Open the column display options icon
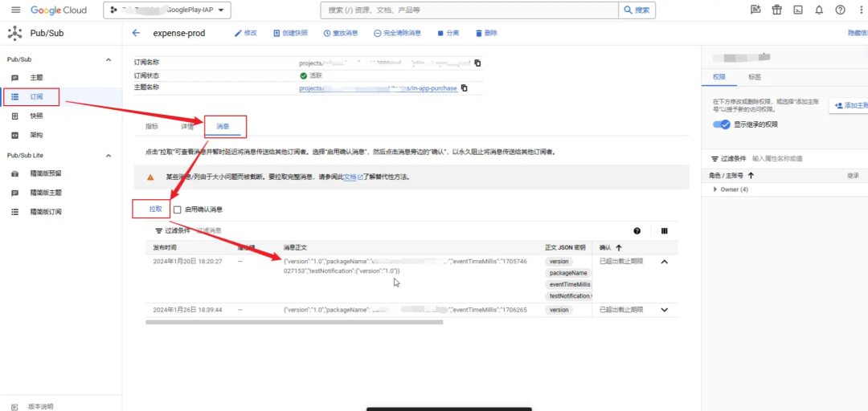 point(665,230)
